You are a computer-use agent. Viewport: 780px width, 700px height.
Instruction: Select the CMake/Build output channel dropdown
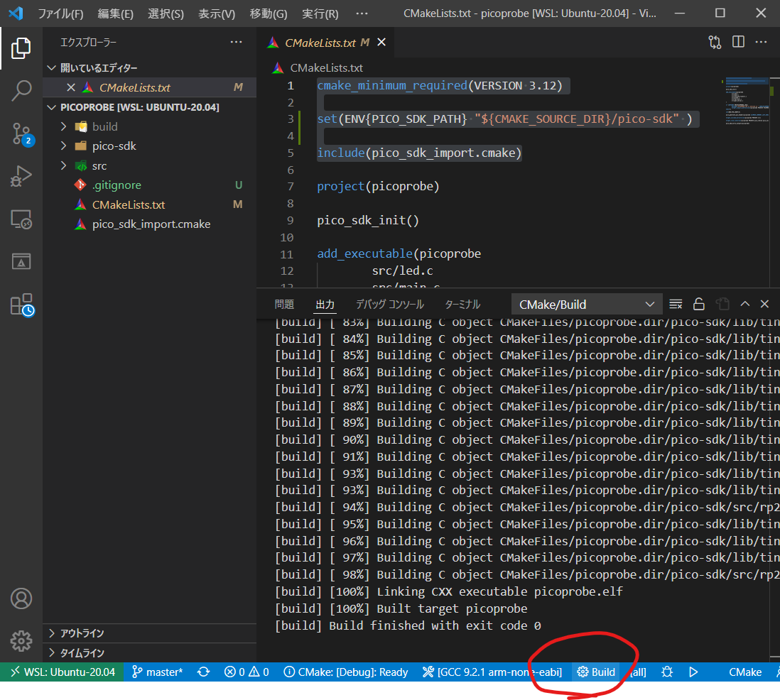click(587, 305)
